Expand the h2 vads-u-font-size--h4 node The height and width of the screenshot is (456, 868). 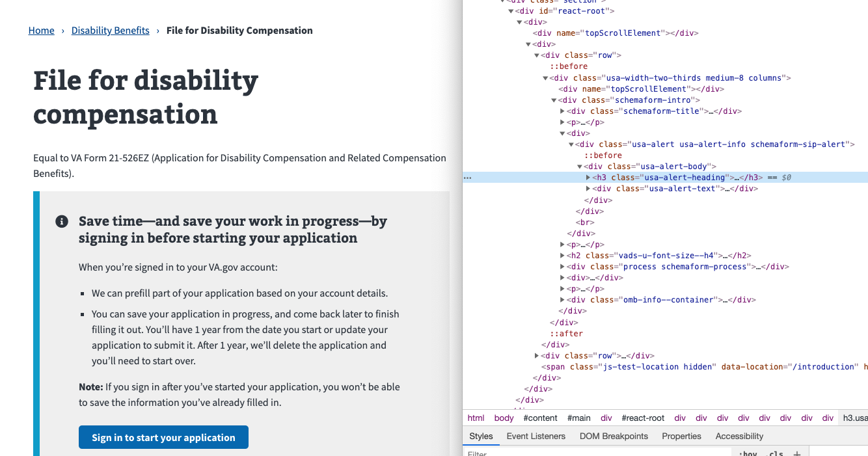562,256
